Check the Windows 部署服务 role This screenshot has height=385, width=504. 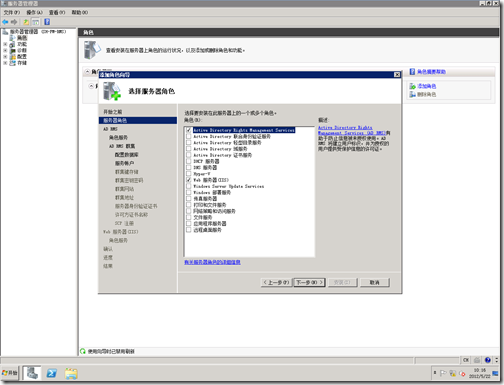click(189, 192)
